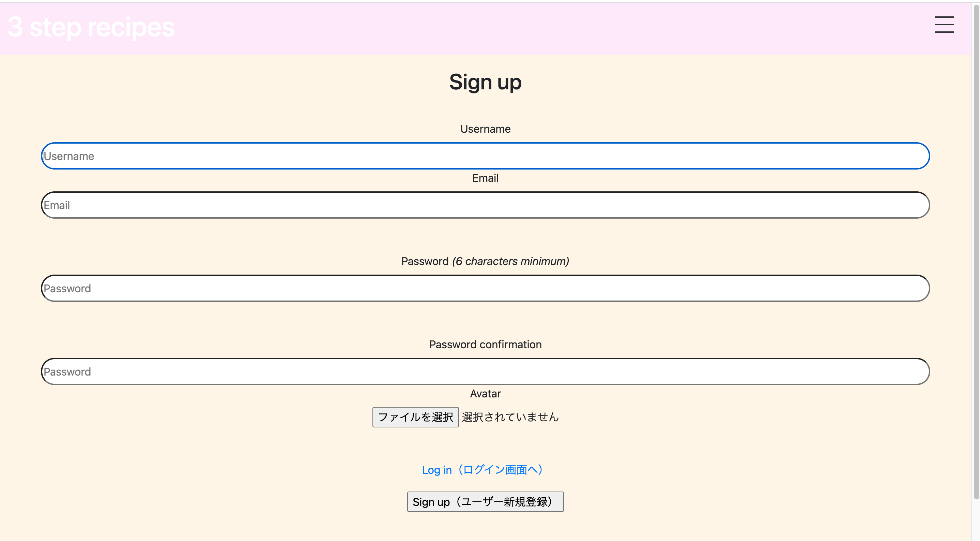This screenshot has width=980, height=541.
Task: Click the 選択されていません file status text
Action: click(510, 417)
